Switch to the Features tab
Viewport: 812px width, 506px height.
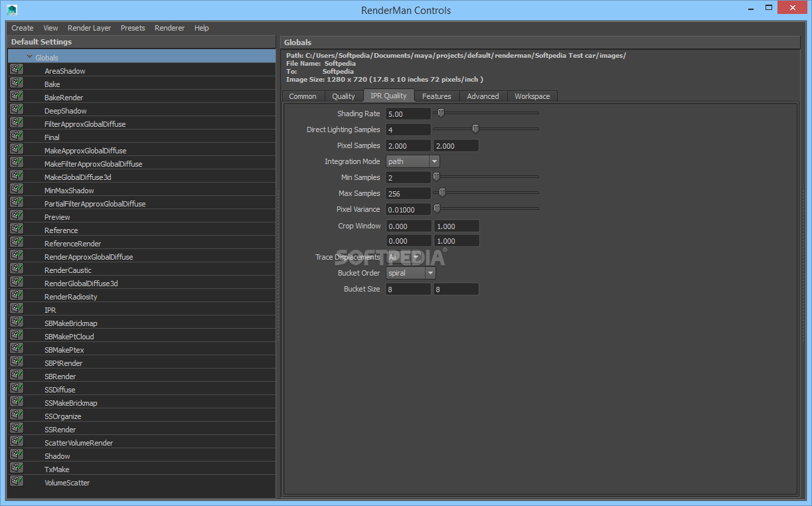point(437,96)
